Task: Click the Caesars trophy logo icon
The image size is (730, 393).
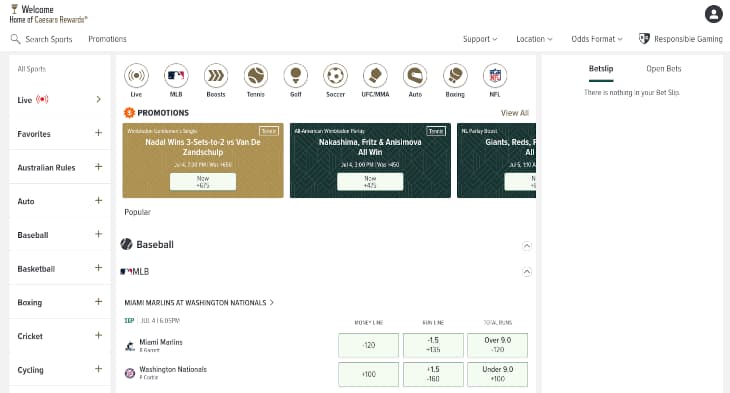Action: [x=14, y=9]
